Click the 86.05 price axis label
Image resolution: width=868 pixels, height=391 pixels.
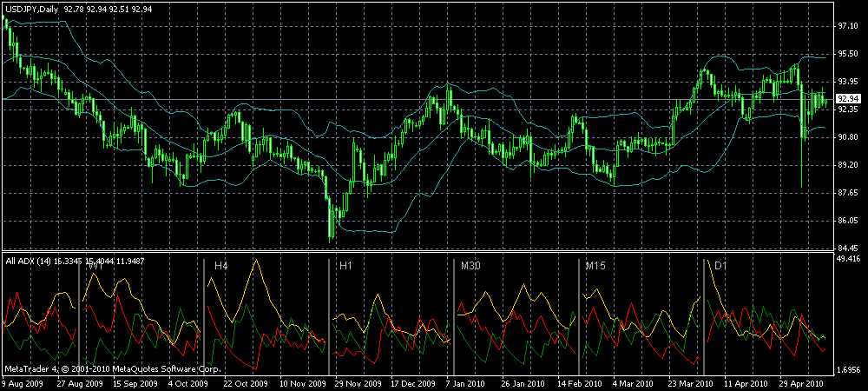tap(847, 221)
